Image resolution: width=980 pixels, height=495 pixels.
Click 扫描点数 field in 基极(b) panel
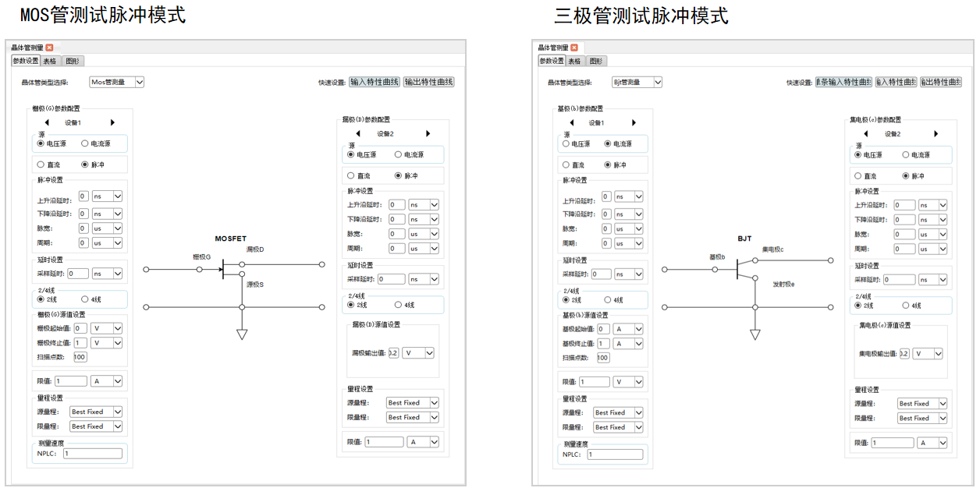point(602,357)
